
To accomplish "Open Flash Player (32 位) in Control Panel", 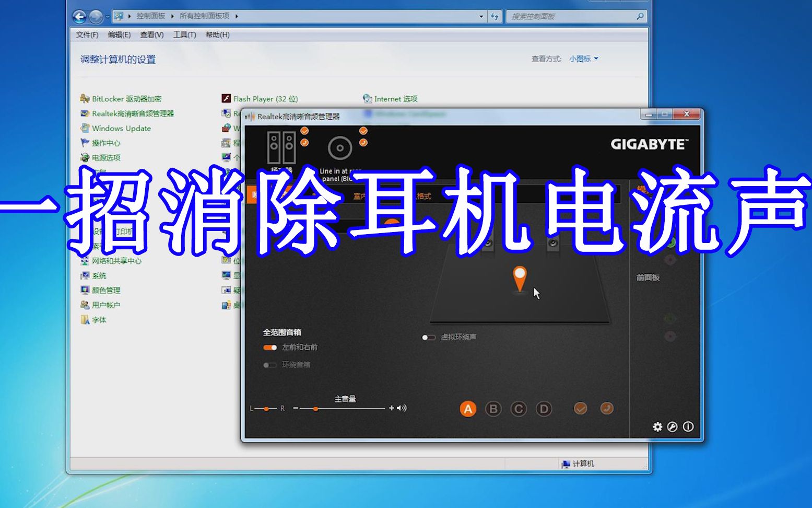I will coord(260,99).
